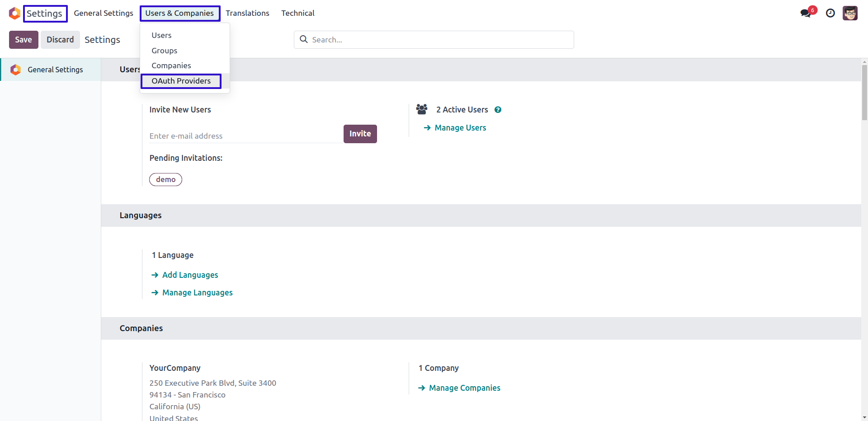This screenshot has width=868, height=421.
Task: Discard the settings changes
Action: 60,40
